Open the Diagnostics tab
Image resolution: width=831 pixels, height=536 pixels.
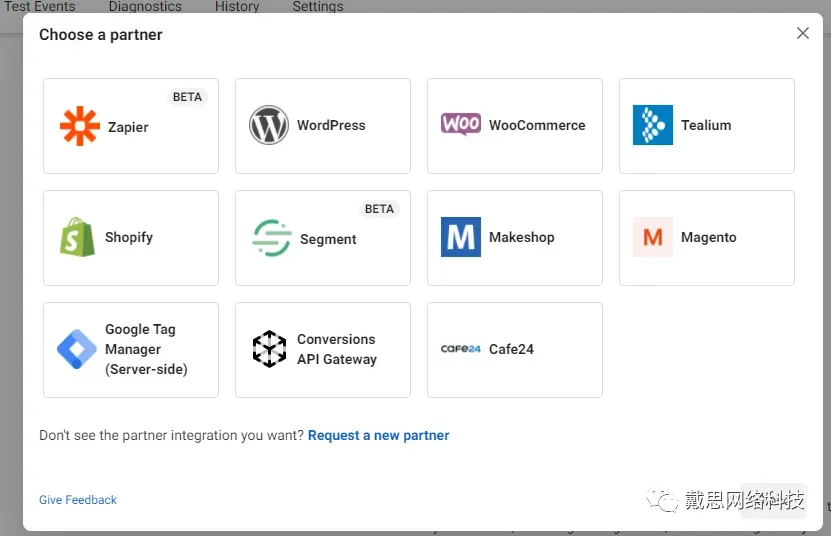(x=145, y=6)
